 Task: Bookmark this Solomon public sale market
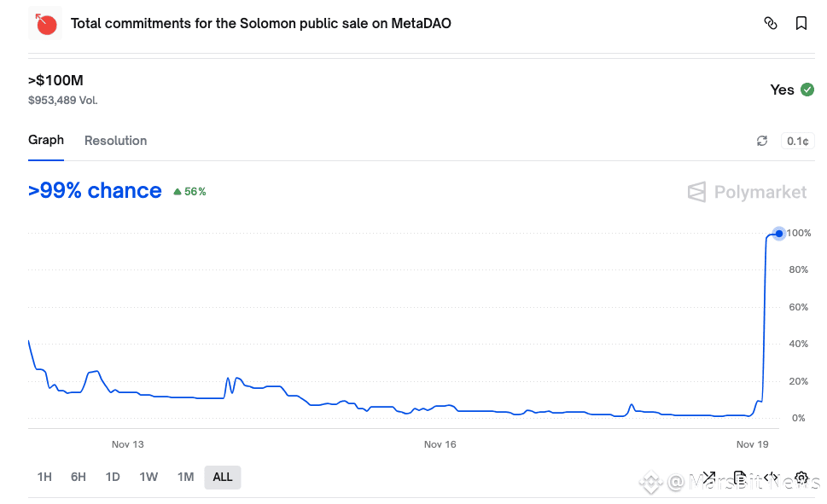pyautogui.click(x=801, y=24)
